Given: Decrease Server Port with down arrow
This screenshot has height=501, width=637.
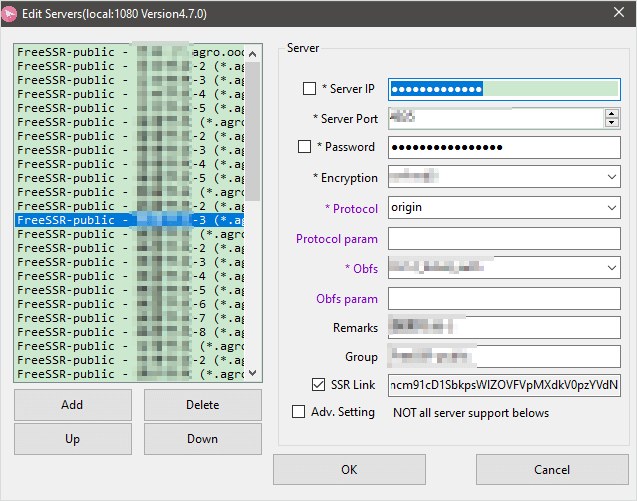Looking at the screenshot, I should 611,123.
